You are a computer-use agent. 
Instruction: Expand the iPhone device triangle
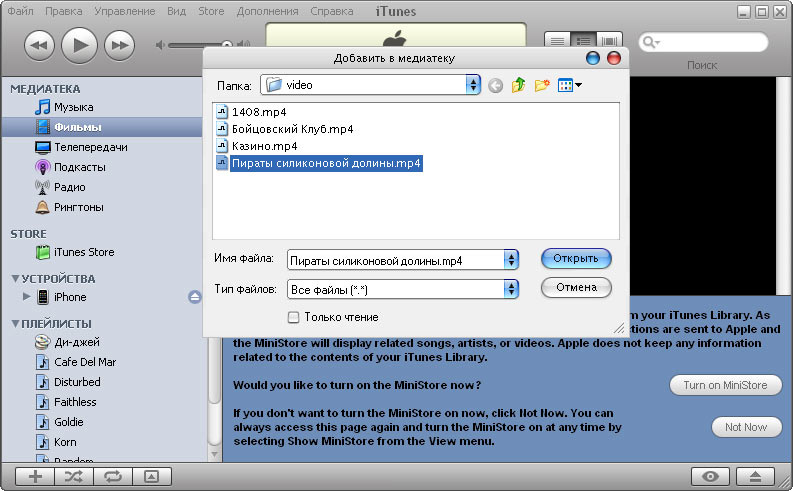tap(26, 296)
